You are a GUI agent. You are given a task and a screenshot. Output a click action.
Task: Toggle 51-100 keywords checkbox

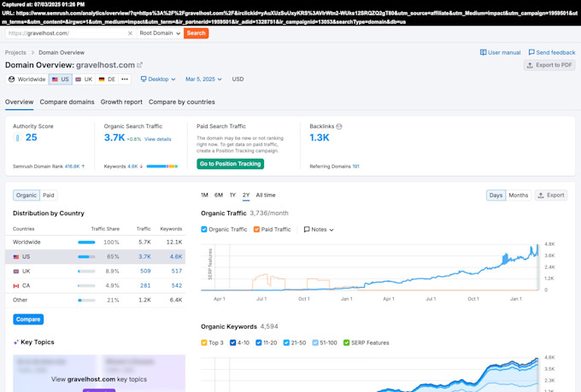click(x=315, y=342)
